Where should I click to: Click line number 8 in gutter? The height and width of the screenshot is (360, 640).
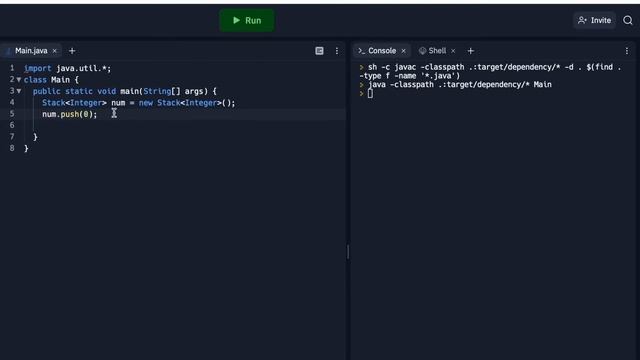tap(12, 148)
